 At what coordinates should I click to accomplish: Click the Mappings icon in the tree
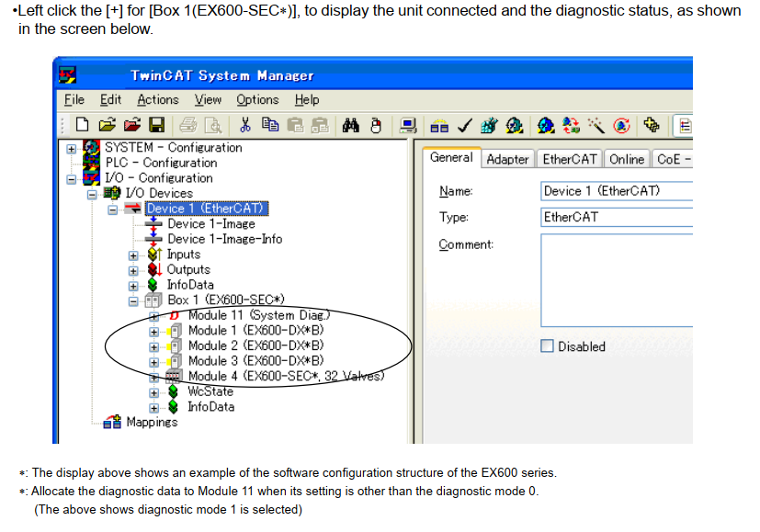(112, 422)
